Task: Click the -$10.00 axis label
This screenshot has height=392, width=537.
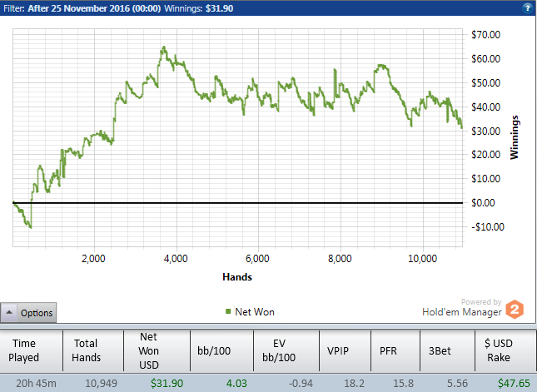Action: click(x=488, y=226)
